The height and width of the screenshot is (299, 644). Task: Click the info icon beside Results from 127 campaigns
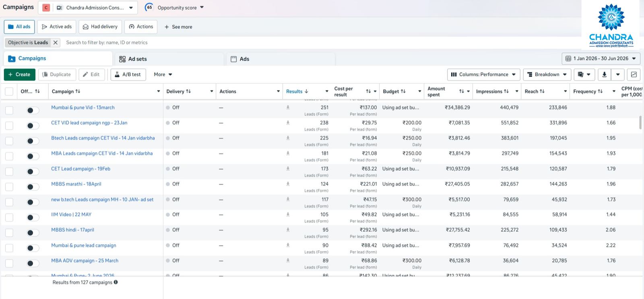coord(116,282)
